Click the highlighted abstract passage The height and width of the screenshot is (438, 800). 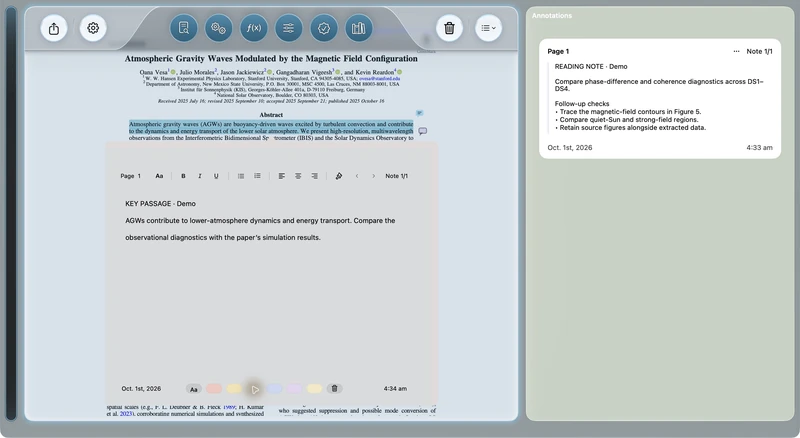[x=271, y=128]
